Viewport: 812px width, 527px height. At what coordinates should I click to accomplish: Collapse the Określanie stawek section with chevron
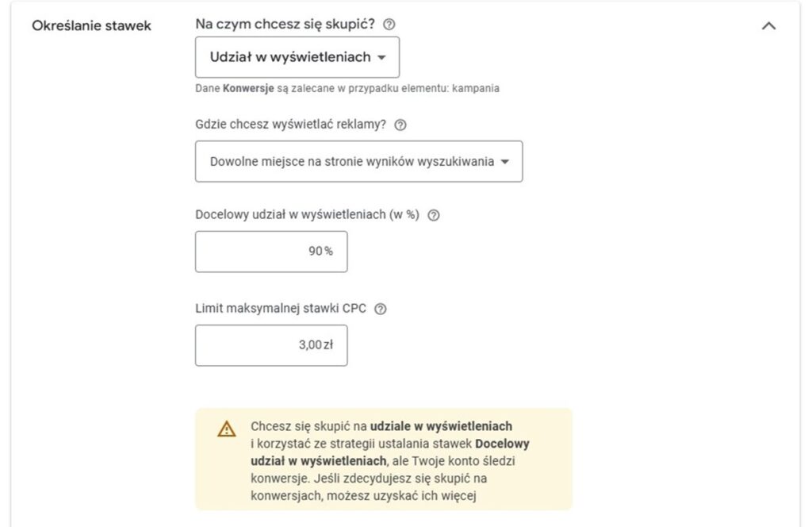(768, 25)
